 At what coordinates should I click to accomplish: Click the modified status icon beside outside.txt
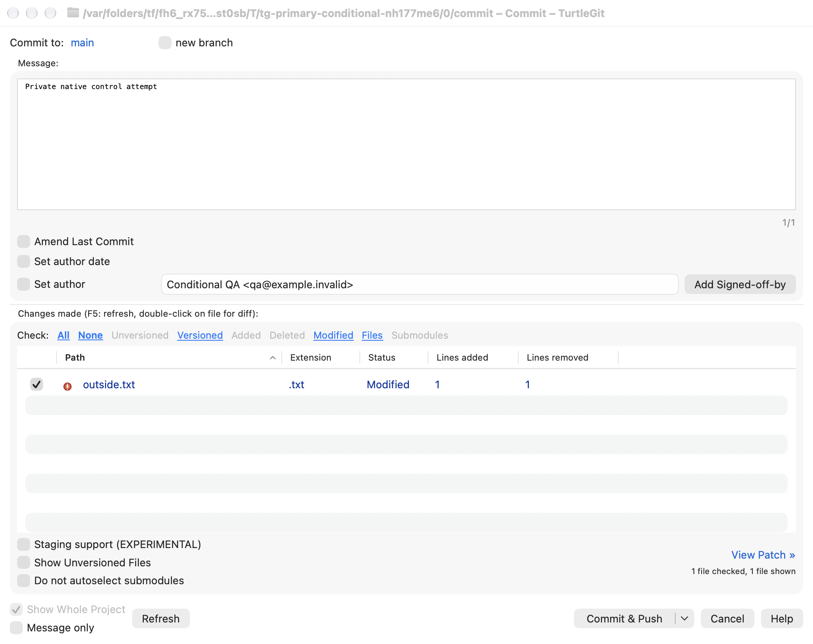click(67, 386)
